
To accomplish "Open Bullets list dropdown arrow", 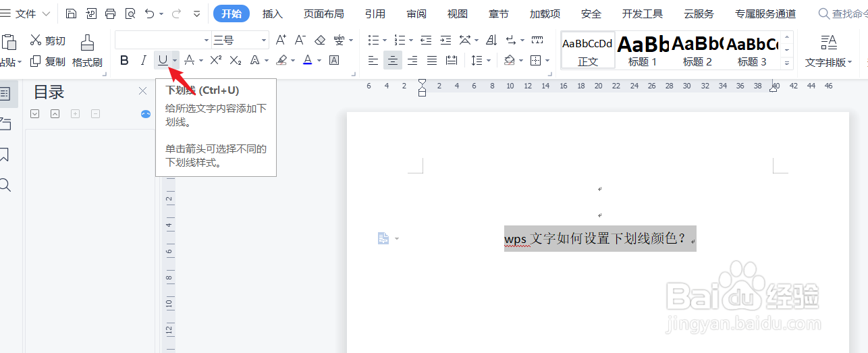I will (x=385, y=40).
